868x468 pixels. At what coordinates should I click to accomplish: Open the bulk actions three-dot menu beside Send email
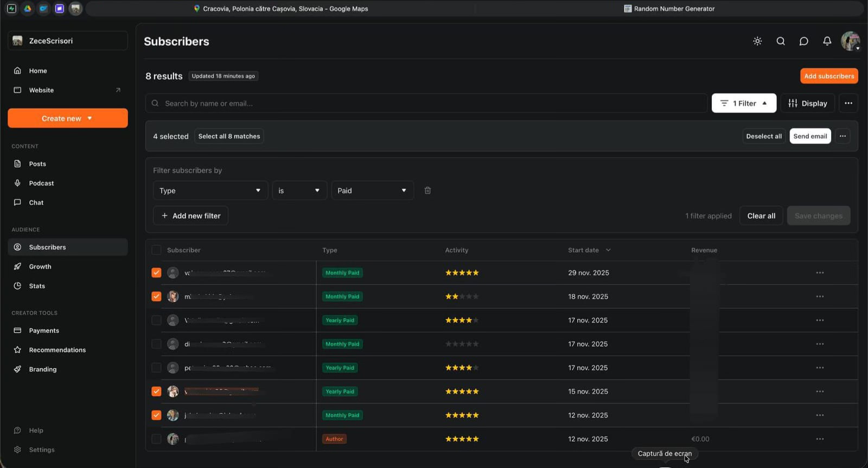point(842,136)
